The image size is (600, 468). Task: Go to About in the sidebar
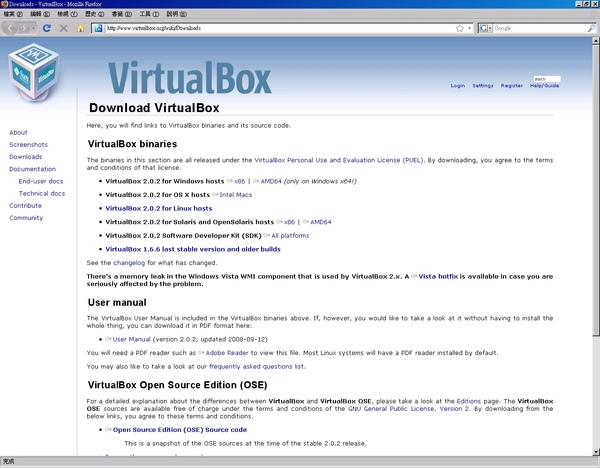[18, 132]
